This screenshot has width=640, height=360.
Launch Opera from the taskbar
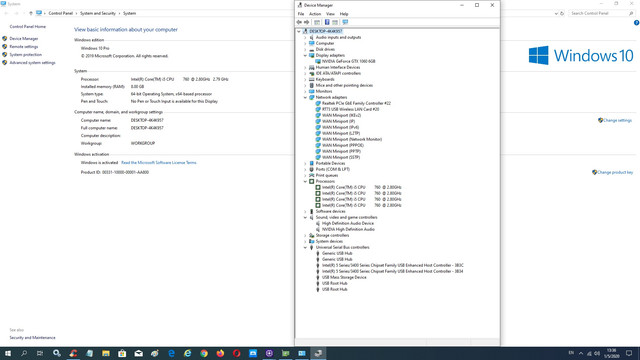coord(236,353)
